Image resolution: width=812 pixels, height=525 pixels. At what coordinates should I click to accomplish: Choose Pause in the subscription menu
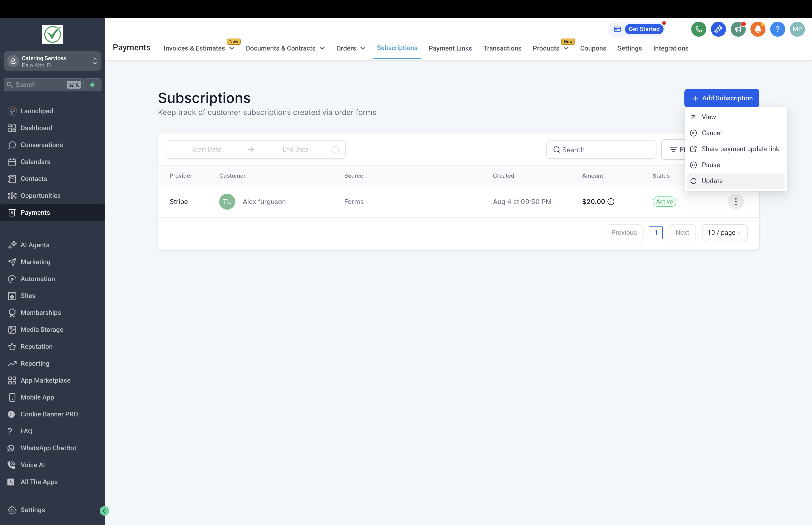[711, 165]
